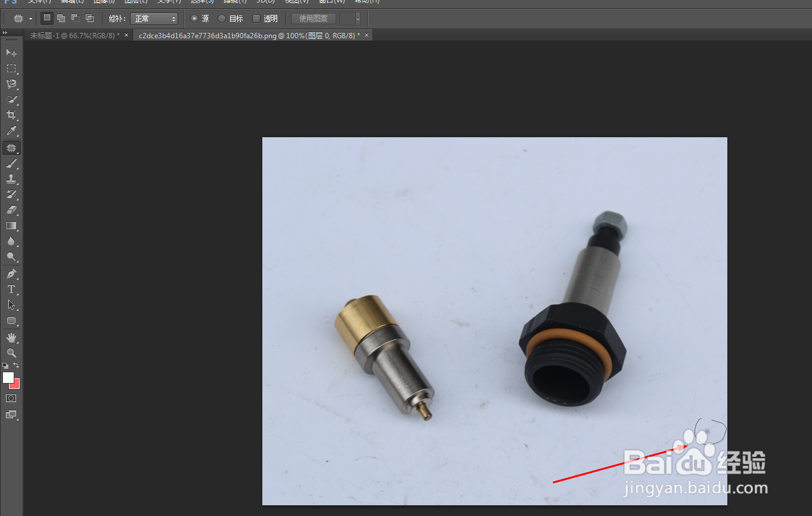Choose New Selection mode in options bar
The width and height of the screenshot is (812, 516).
tap(47, 18)
